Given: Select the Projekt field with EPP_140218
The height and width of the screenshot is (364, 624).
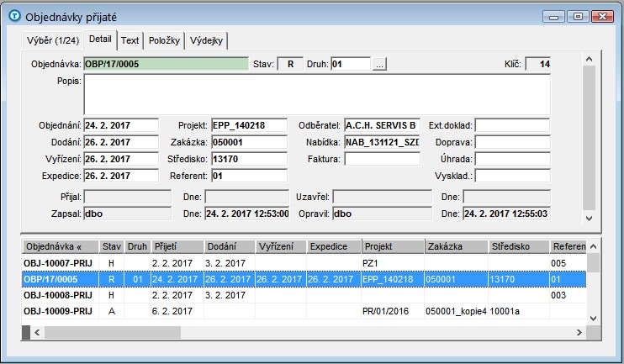Looking at the screenshot, I should (x=248, y=125).
